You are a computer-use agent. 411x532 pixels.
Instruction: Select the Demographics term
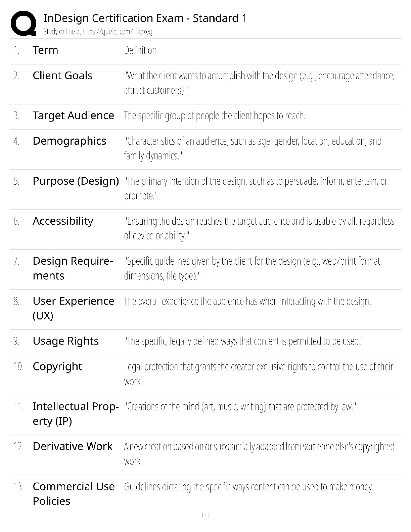tap(69, 141)
